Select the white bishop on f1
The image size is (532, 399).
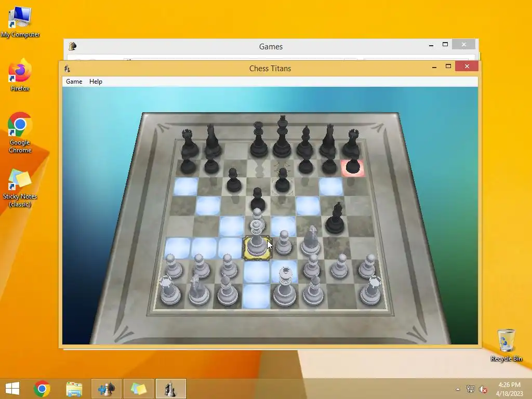click(x=313, y=290)
